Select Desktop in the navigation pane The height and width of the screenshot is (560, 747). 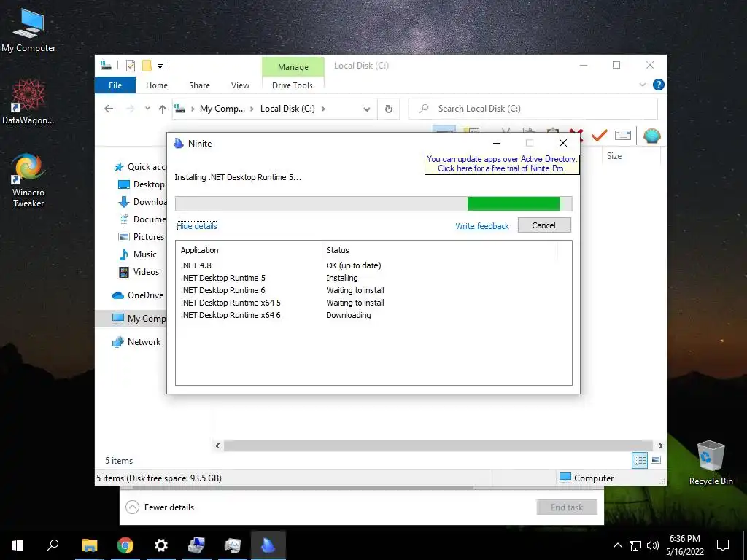click(x=141, y=184)
